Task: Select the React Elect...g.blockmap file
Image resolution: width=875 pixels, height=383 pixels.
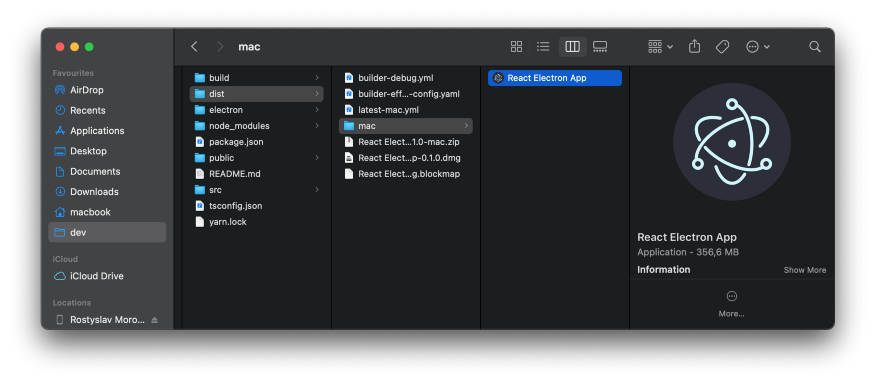Action: point(406,174)
